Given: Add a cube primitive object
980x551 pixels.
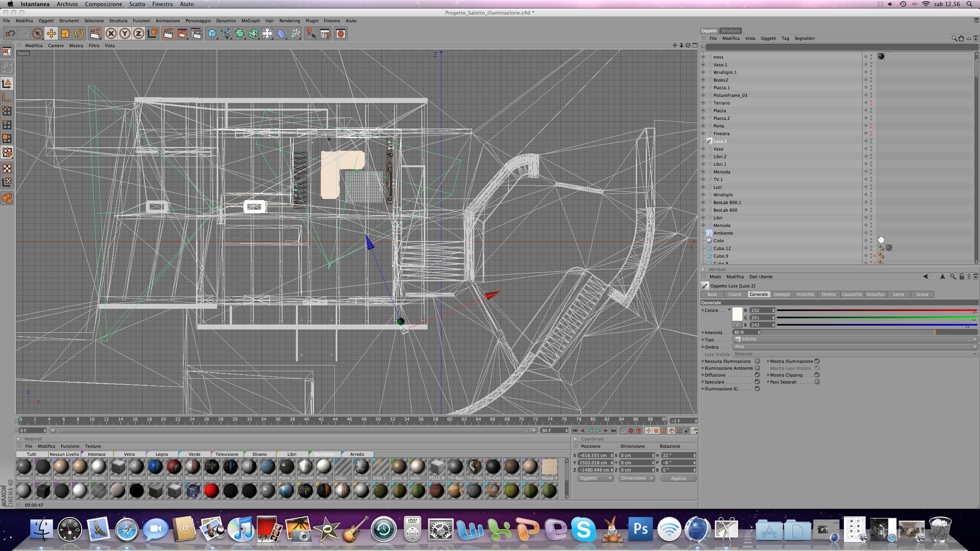Looking at the screenshot, I should (212, 34).
